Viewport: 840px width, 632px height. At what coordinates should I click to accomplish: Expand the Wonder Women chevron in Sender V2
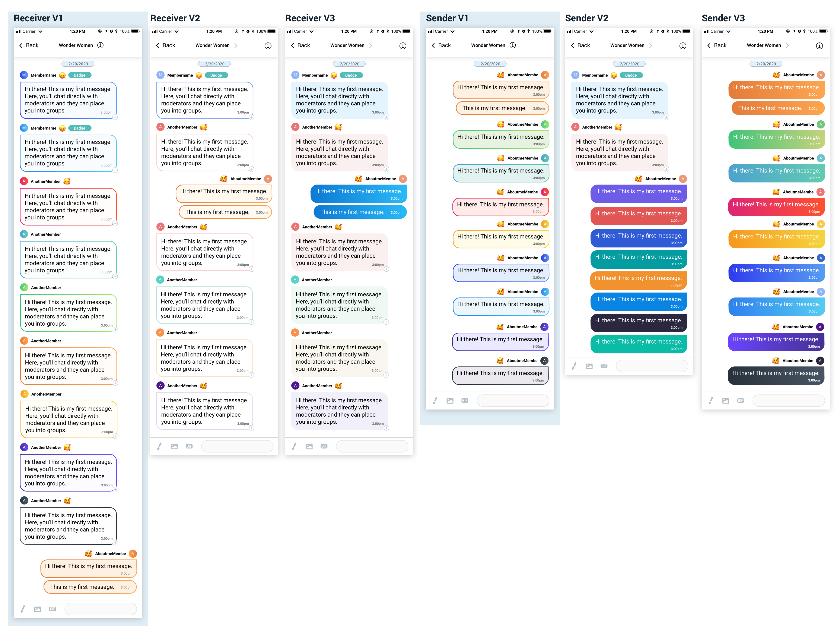[650, 46]
